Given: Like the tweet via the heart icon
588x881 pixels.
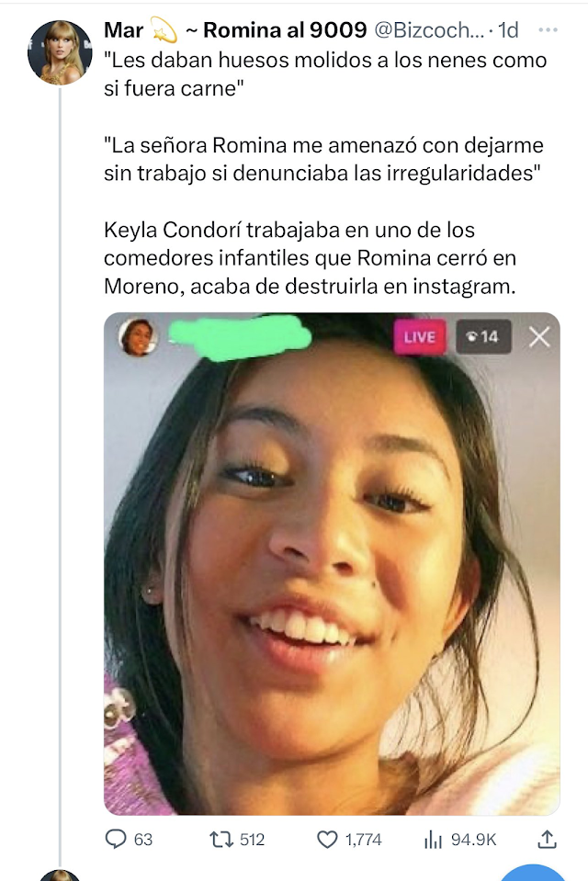Looking at the screenshot, I should click(327, 840).
